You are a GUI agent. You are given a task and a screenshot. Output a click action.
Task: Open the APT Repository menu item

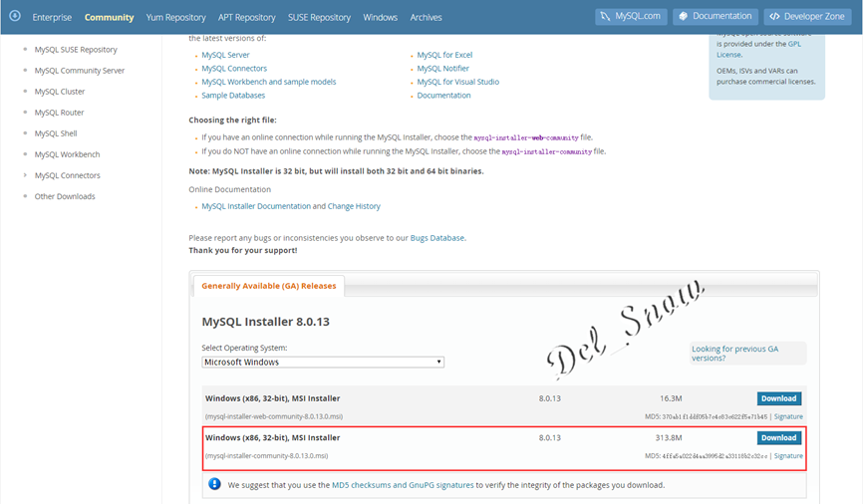point(246,17)
